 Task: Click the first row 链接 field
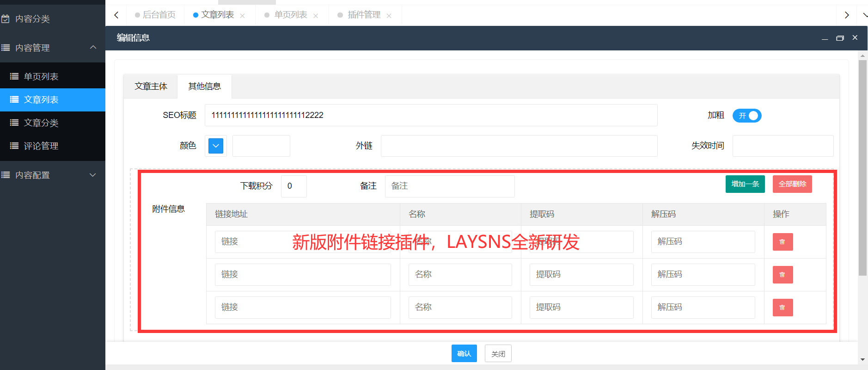(303, 242)
